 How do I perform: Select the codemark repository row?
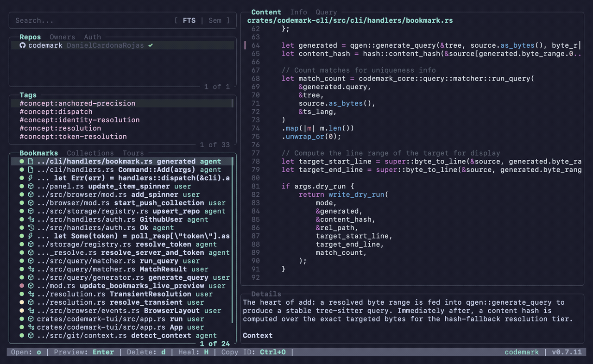[x=122, y=45]
